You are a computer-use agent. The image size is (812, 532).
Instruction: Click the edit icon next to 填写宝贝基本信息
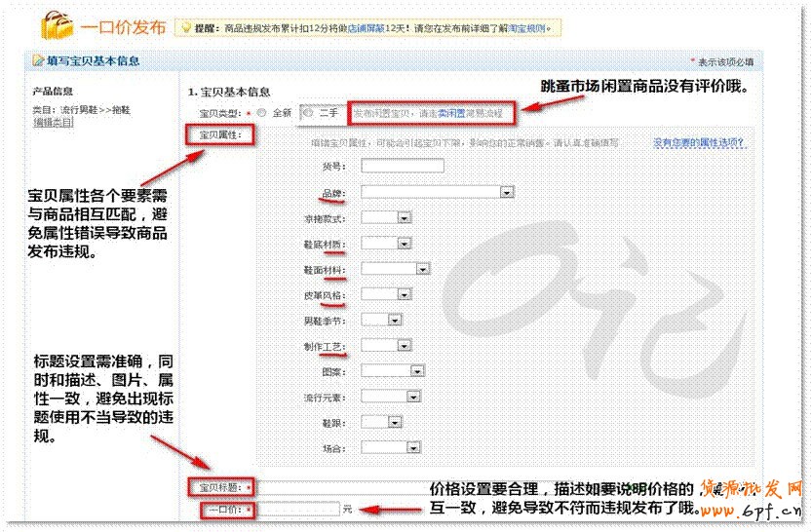click(38, 61)
